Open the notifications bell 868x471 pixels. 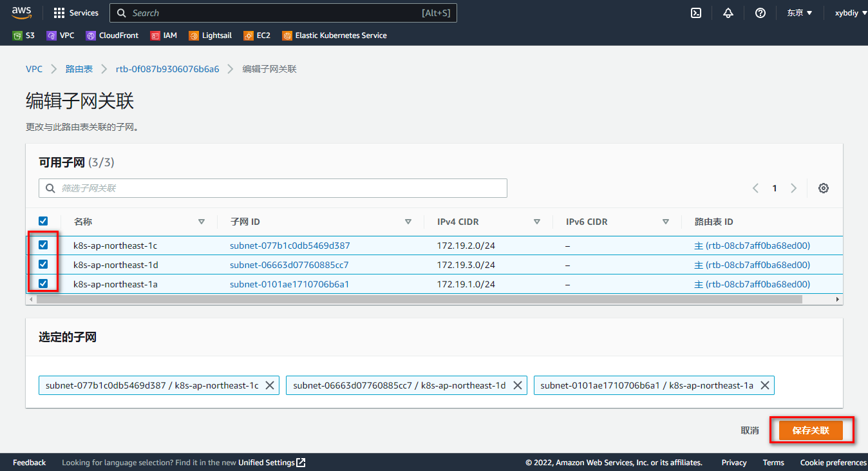tap(728, 13)
